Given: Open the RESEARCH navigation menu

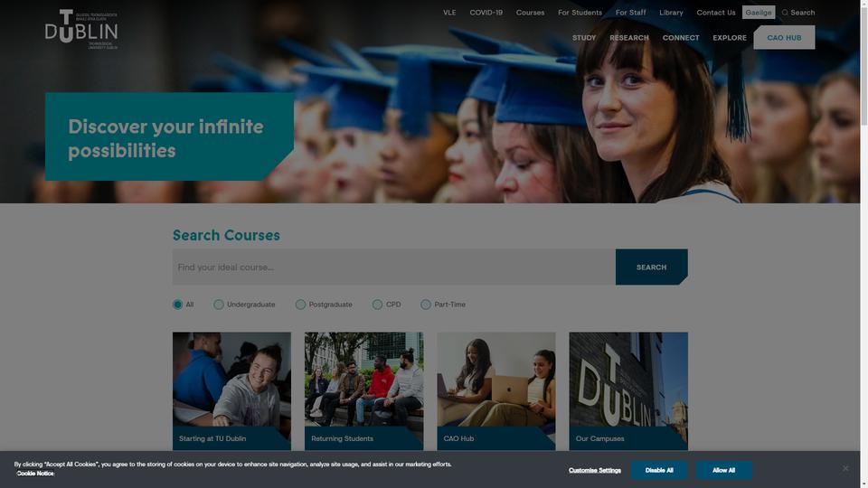Looking at the screenshot, I should click(x=629, y=38).
